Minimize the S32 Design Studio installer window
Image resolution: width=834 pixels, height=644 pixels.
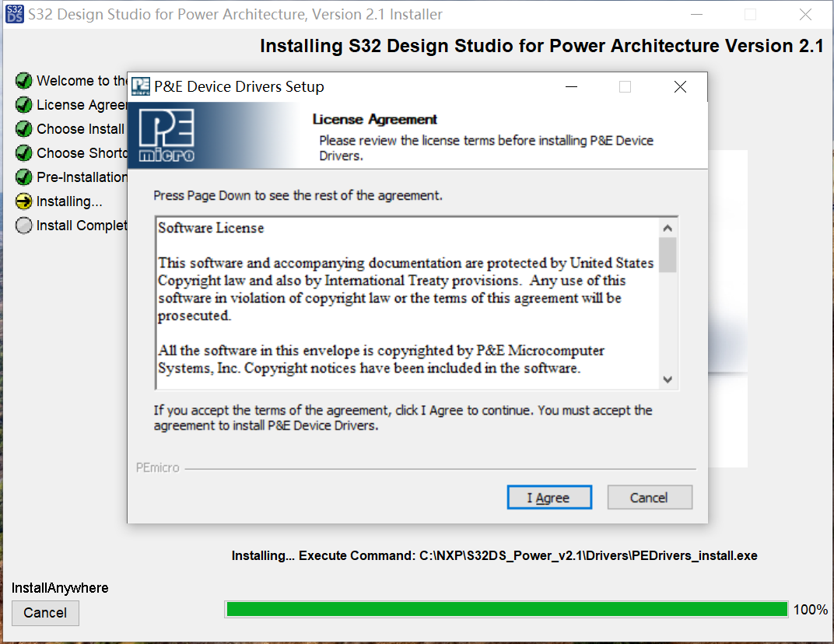coord(696,14)
